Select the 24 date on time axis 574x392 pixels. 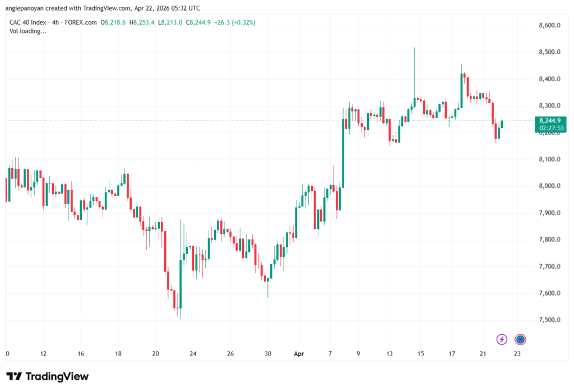click(x=193, y=354)
